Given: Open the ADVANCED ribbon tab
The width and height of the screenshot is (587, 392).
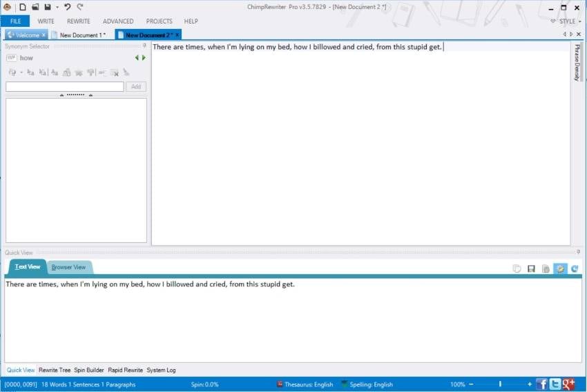Looking at the screenshot, I should point(118,21).
